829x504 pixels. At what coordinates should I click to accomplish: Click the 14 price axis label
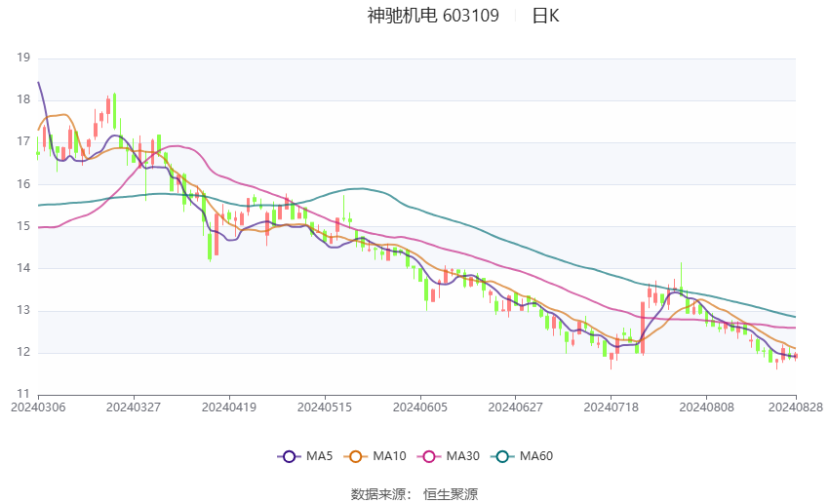pyautogui.click(x=23, y=268)
